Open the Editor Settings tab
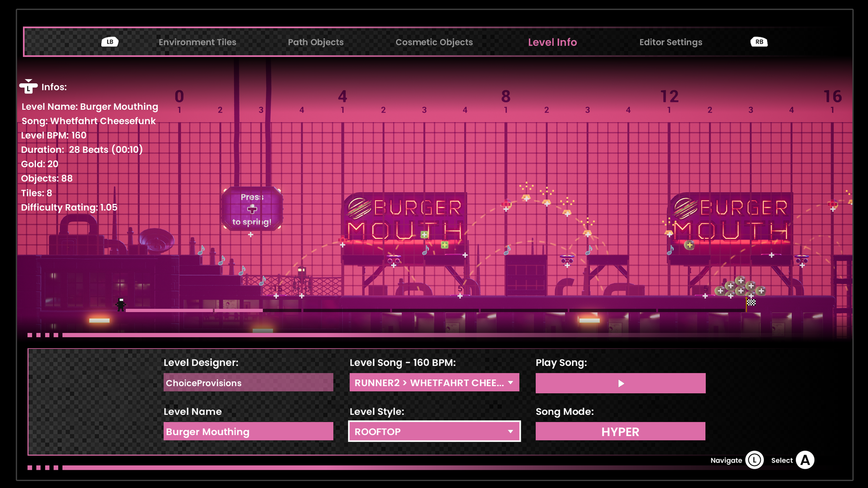 point(670,42)
